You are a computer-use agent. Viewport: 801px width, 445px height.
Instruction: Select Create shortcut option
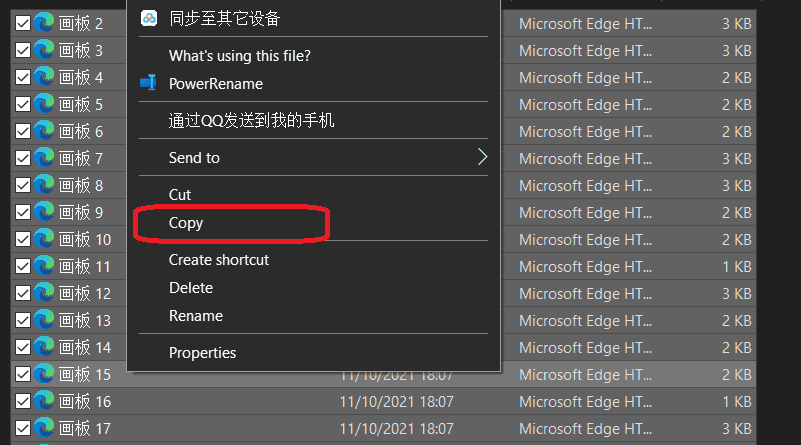coord(219,260)
